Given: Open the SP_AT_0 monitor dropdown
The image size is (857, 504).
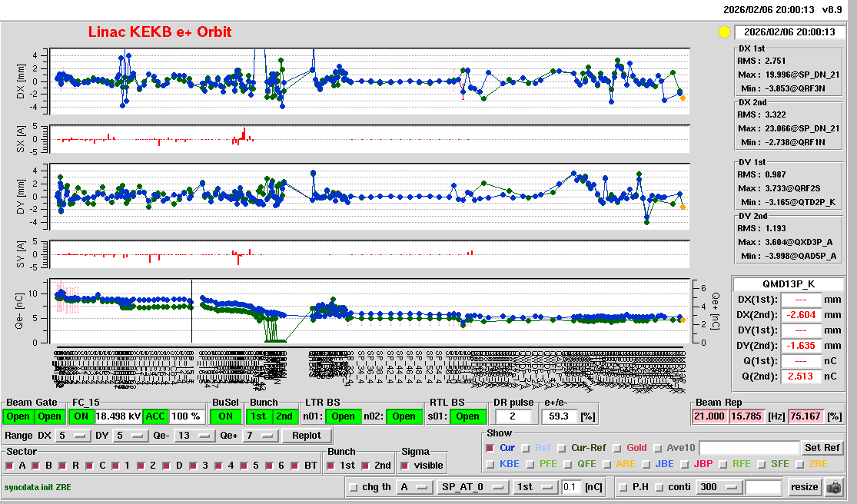Looking at the screenshot, I should point(473,487).
